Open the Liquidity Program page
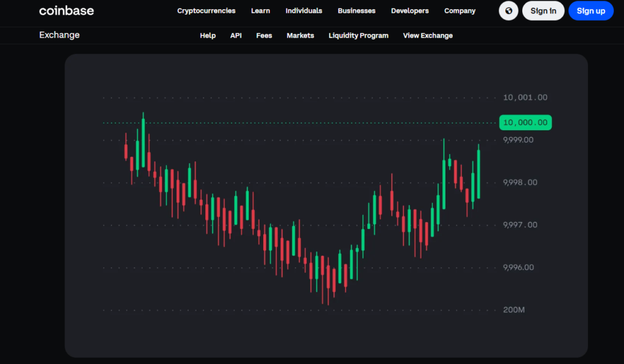The height and width of the screenshot is (364, 624). 358,35
